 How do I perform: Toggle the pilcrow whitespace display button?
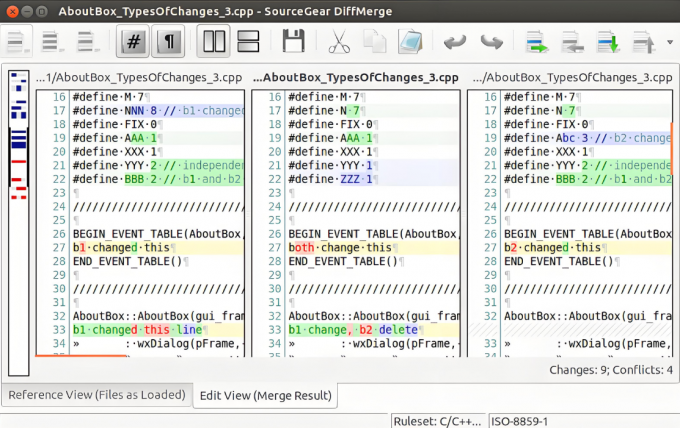tap(169, 42)
